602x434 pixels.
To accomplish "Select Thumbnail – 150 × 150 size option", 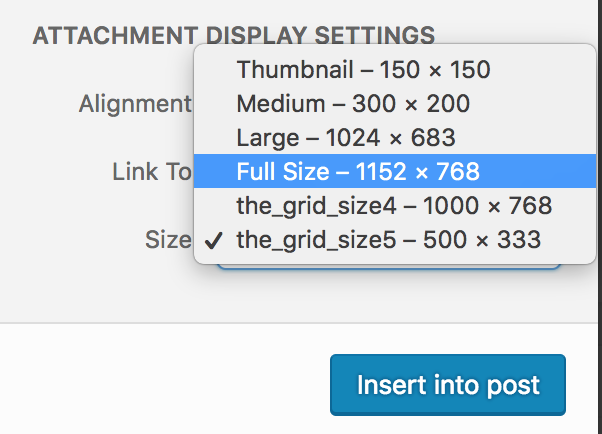I will pyautogui.click(x=363, y=70).
